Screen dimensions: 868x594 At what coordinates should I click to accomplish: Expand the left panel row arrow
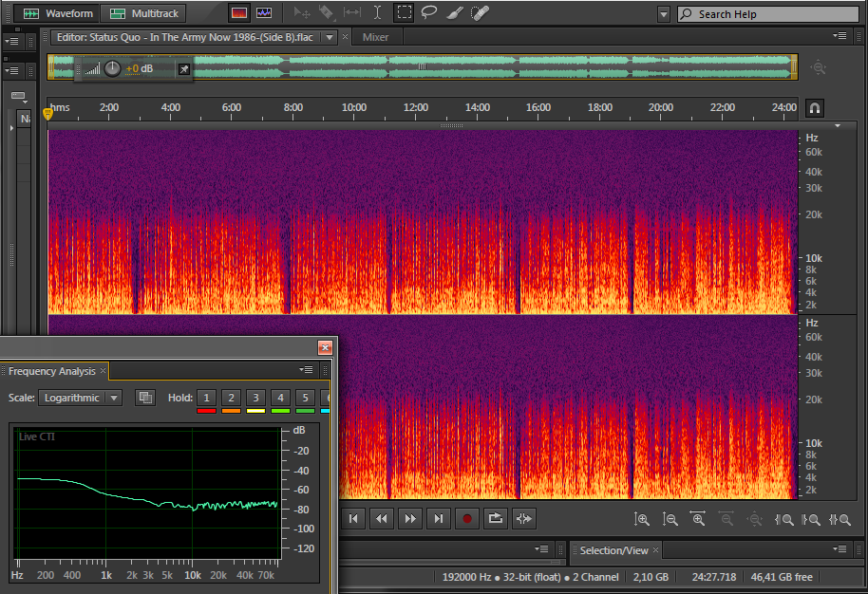click(x=11, y=128)
